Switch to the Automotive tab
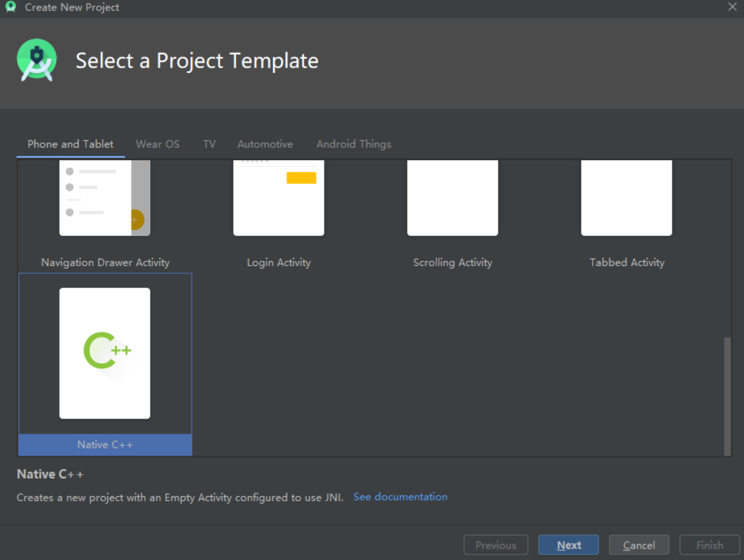This screenshot has width=744, height=560. point(265,144)
